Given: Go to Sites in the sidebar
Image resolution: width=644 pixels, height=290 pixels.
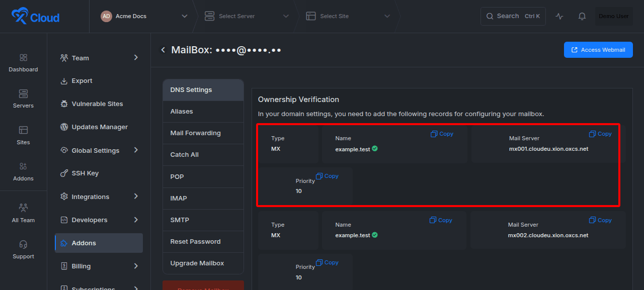Looking at the screenshot, I should (23, 136).
